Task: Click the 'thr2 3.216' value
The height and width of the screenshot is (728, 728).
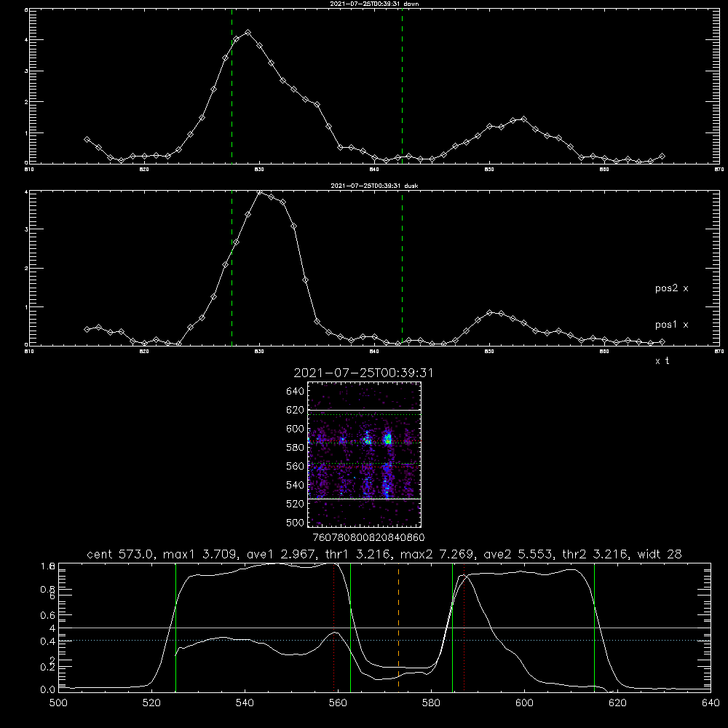Action: point(596,554)
